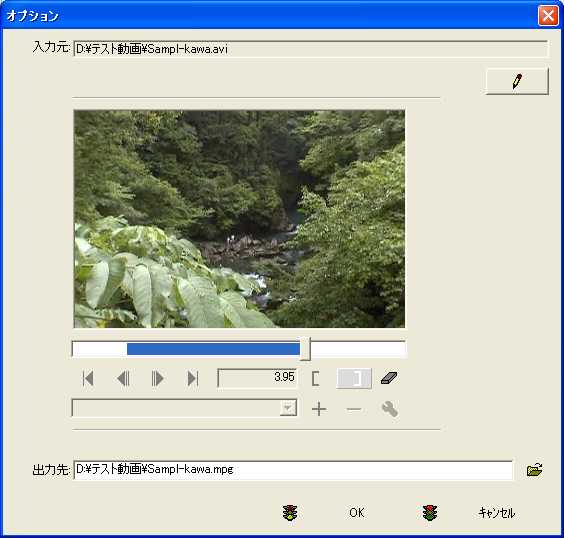Viewport: 564px width, 538px height.
Task: Step forward one frame
Action: click(158, 378)
